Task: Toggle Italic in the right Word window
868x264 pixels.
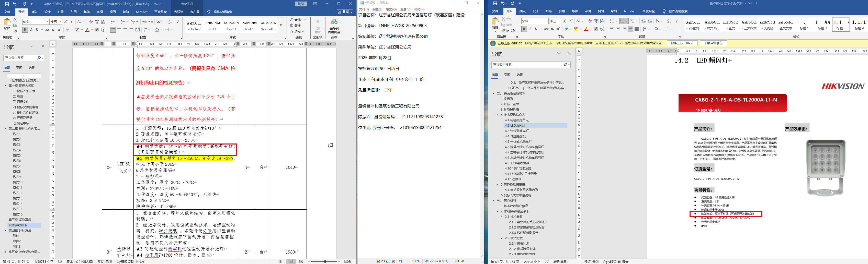Action: point(530,29)
